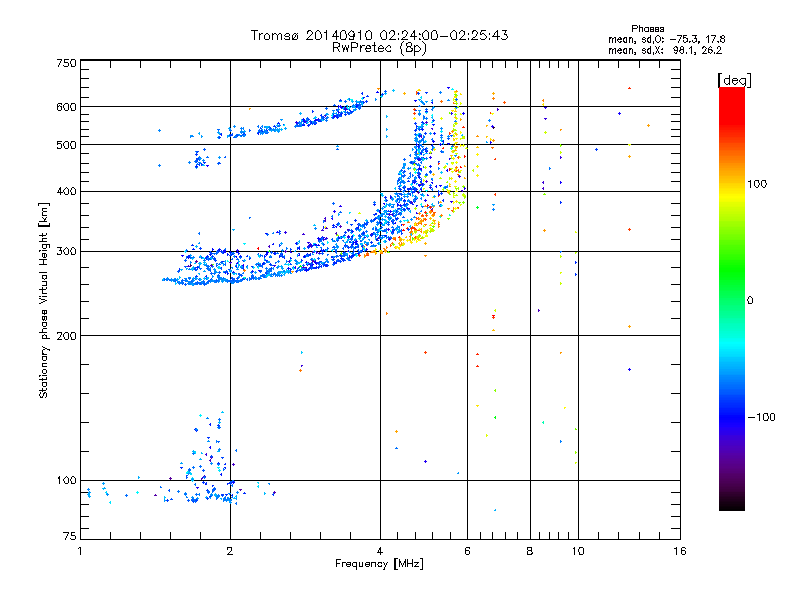Click the 16 frequency axis tick label
Screen dimensions: 800x600
click(679, 551)
